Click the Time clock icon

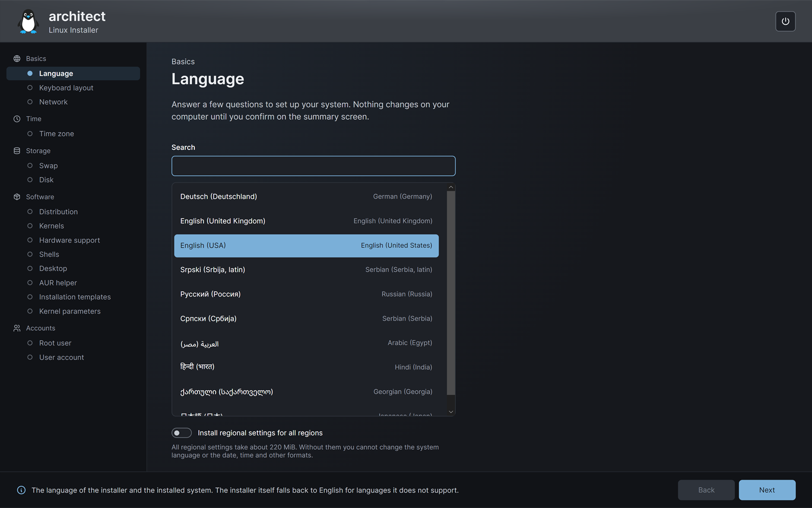coord(17,119)
